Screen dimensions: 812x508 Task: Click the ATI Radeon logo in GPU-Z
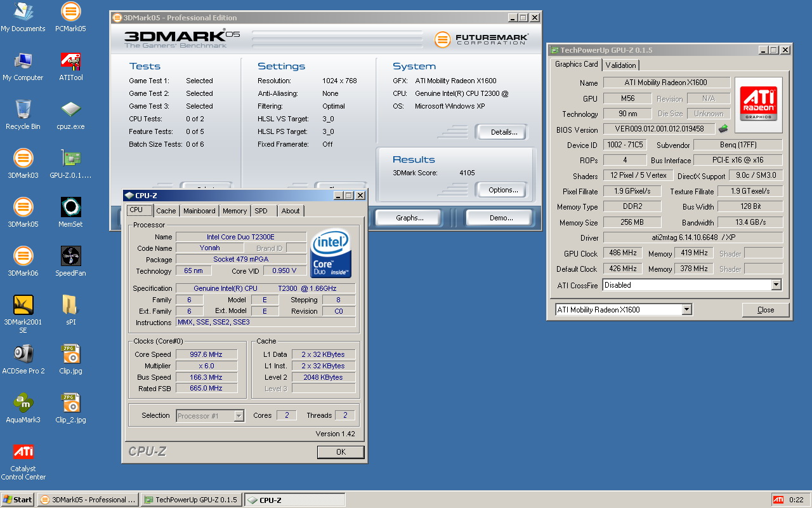click(759, 105)
